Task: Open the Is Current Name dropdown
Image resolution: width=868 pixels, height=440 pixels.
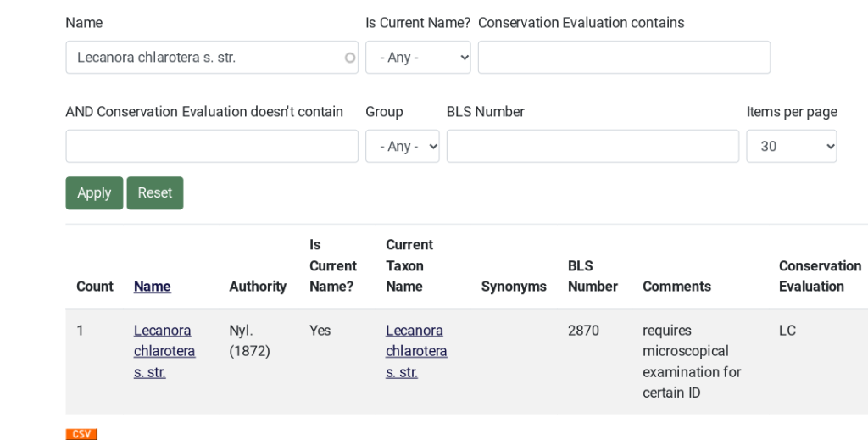Action: 418,57
